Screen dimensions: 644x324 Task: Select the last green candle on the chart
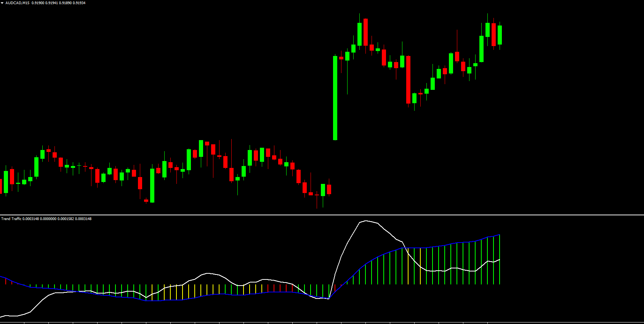tap(500, 35)
